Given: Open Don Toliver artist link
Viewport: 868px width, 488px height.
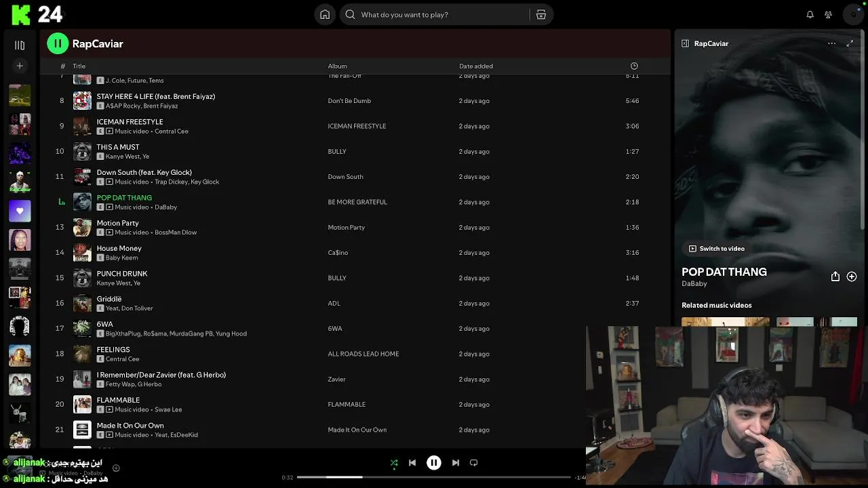Looking at the screenshot, I should pyautogui.click(x=138, y=308).
